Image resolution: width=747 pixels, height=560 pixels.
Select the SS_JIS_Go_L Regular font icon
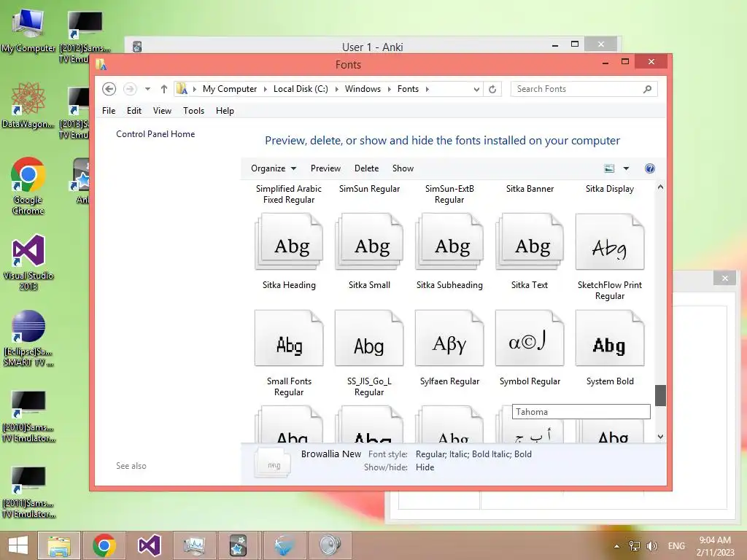tap(369, 338)
